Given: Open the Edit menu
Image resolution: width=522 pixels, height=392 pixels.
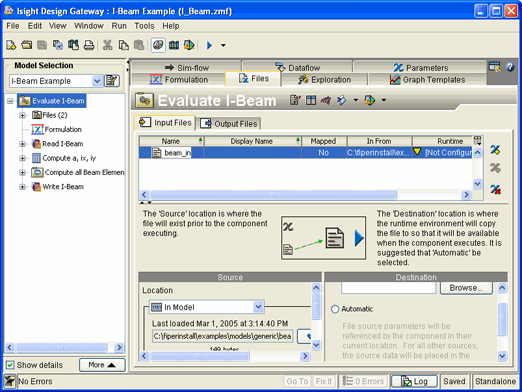Looking at the screenshot, I should coord(35,26).
